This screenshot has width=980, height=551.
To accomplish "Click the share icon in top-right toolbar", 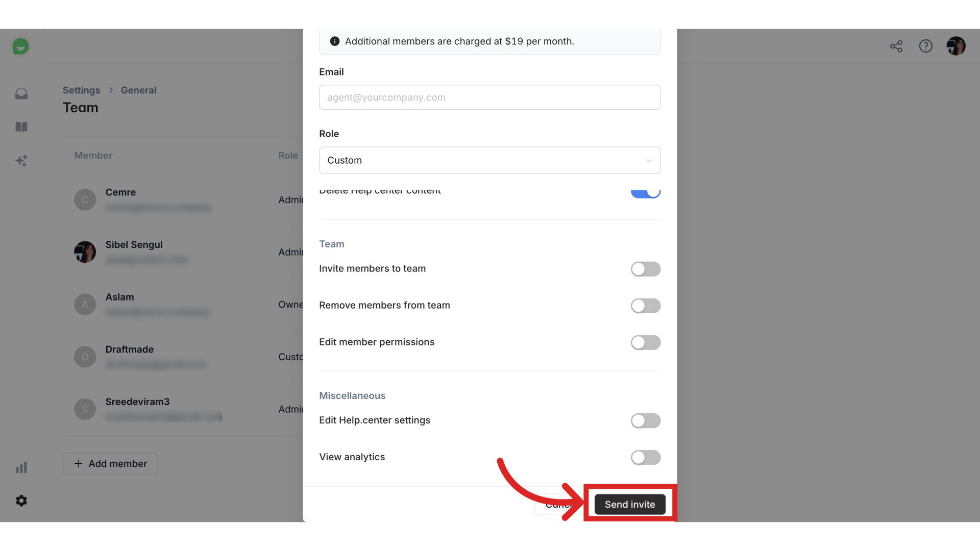I will (896, 46).
